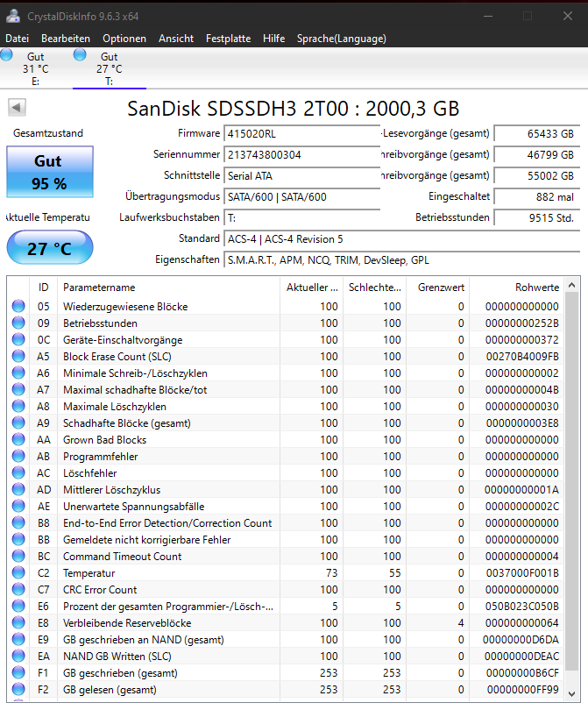This screenshot has width=588, height=710.
Task: Select drive T: tab at 27 °C
Action: point(109,68)
